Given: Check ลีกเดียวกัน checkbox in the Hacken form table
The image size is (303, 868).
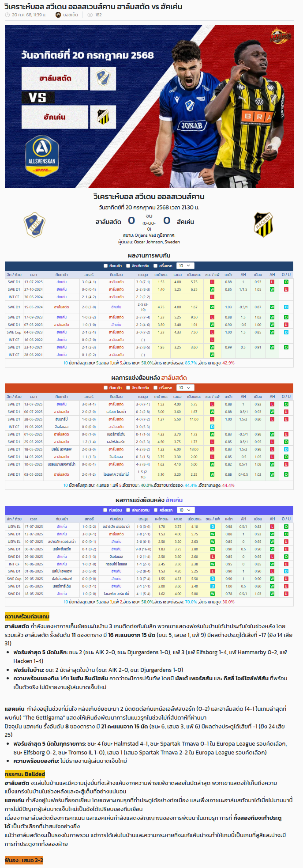Looking at the screenshot, I should coord(128,510).
